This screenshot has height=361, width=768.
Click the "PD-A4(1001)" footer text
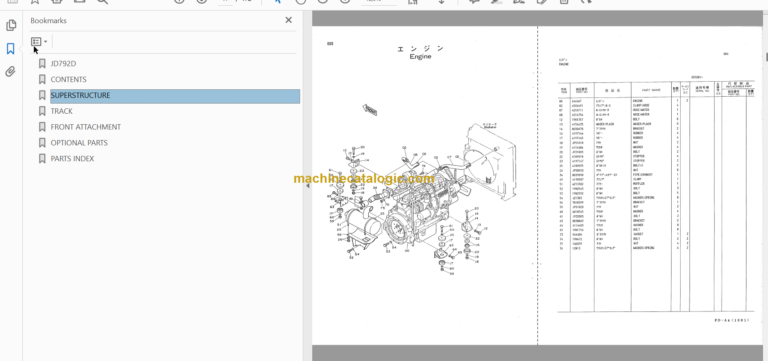point(731,320)
